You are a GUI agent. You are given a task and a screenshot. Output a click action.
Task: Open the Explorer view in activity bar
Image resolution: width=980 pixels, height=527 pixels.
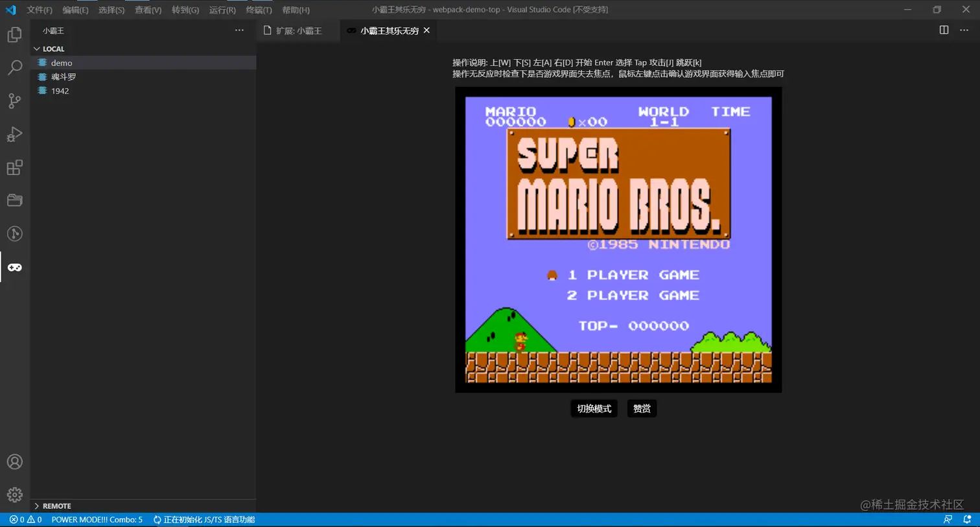tap(14, 34)
